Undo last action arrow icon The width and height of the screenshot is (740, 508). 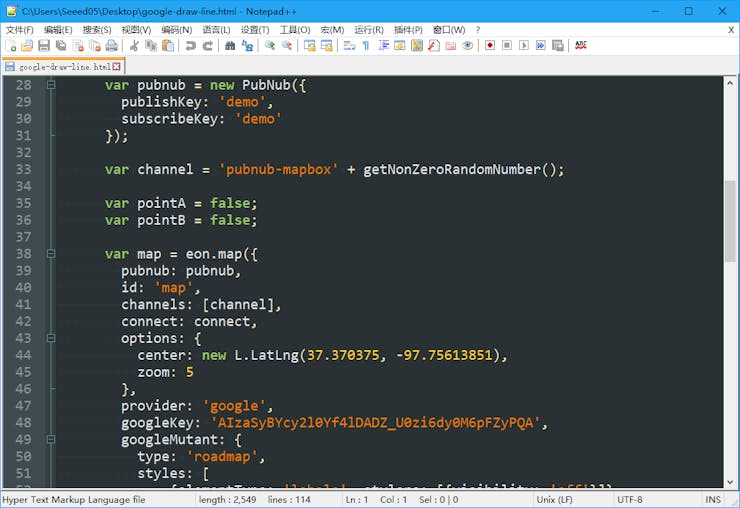click(x=190, y=45)
